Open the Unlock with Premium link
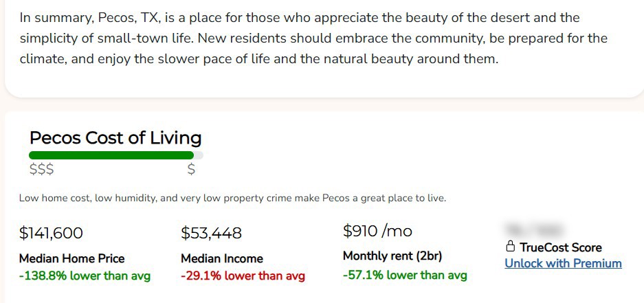The height and width of the screenshot is (303, 644). click(563, 263)
